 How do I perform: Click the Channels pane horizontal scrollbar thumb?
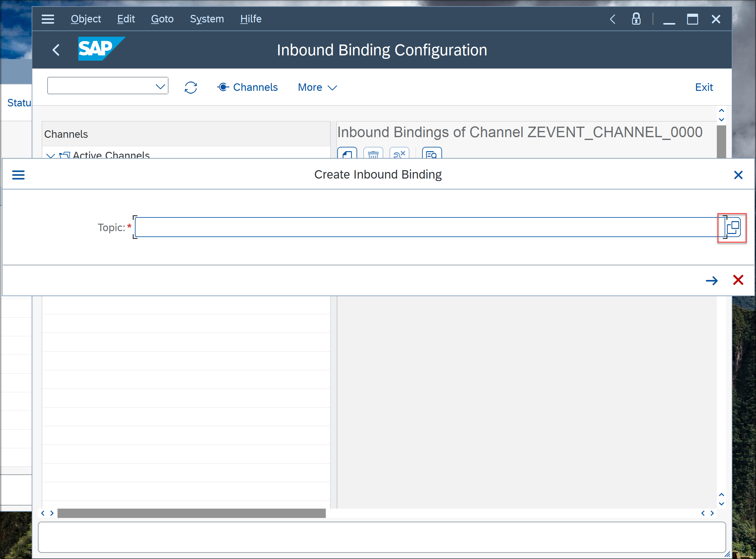click(x=191, y=513)
